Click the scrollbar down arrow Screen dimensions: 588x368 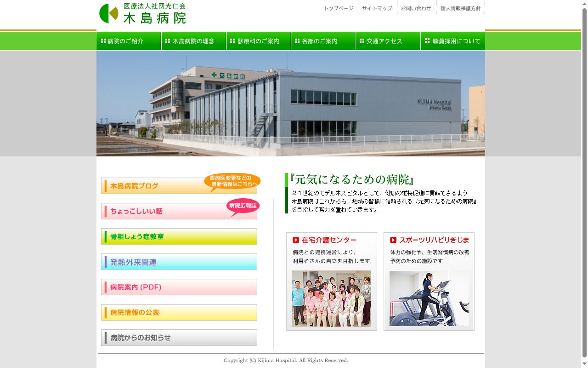coord(584,364)
